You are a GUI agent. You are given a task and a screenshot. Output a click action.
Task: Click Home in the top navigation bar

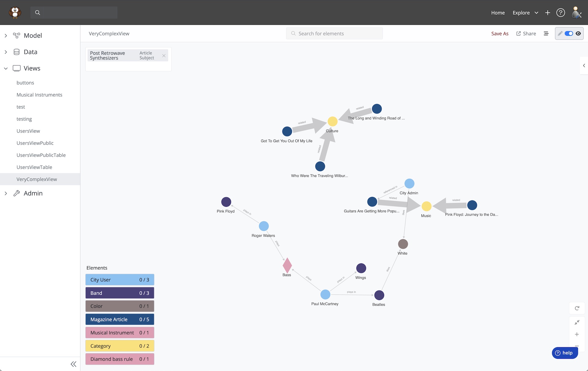point(498,12)
